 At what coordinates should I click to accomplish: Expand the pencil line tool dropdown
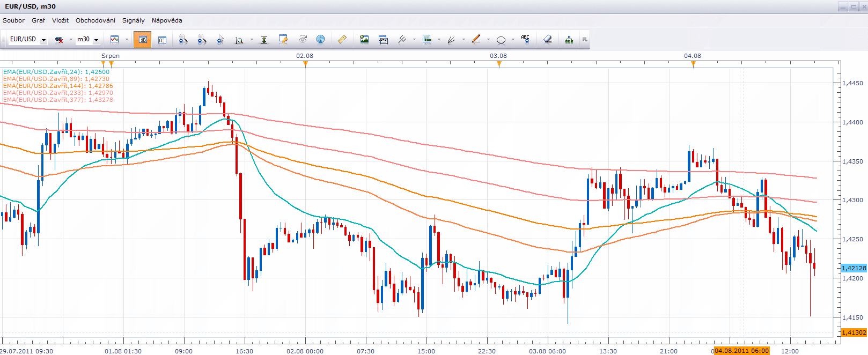pyautogui.click(x=488, y=40)
